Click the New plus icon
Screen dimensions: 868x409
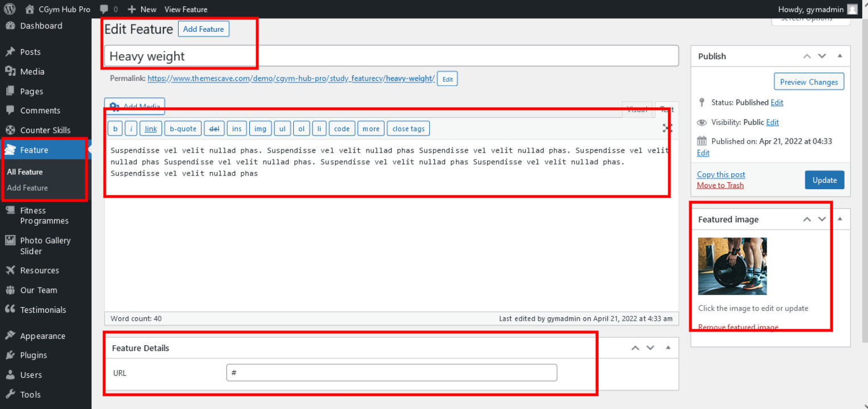click(131, 10)
